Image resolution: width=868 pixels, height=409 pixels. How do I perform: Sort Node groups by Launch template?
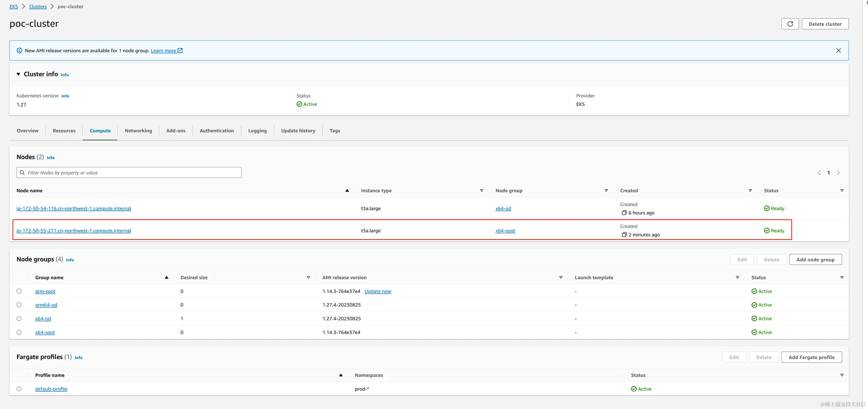(x=737, y=277)
